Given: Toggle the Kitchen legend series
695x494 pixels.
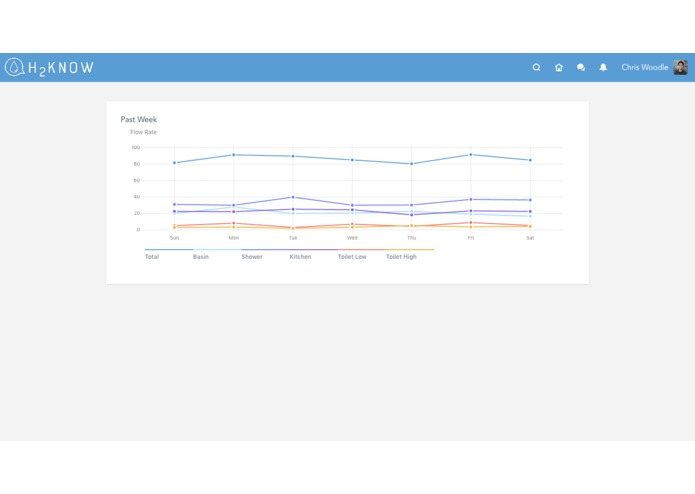Looking at the screenshot, I should 300,257.
